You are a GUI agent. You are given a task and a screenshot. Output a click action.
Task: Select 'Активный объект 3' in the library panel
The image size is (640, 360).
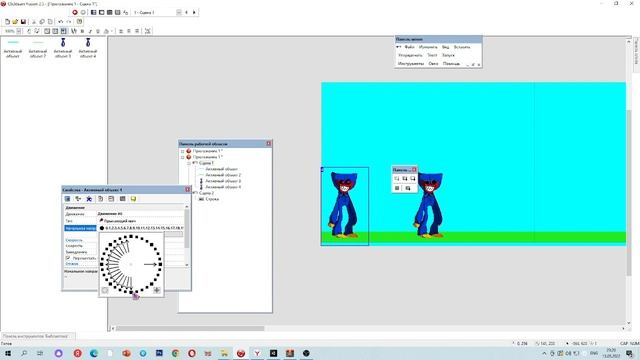[63, 48]
